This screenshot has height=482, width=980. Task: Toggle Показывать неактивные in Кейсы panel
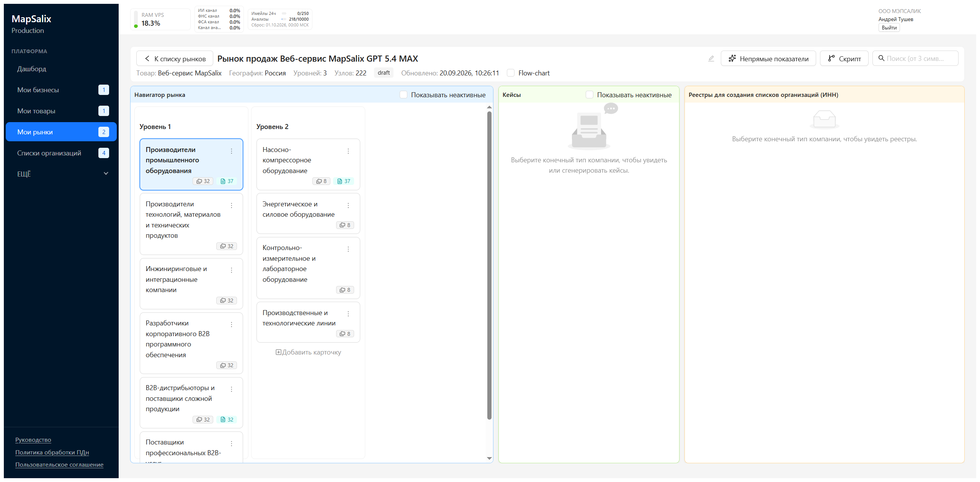coord(590,95)
